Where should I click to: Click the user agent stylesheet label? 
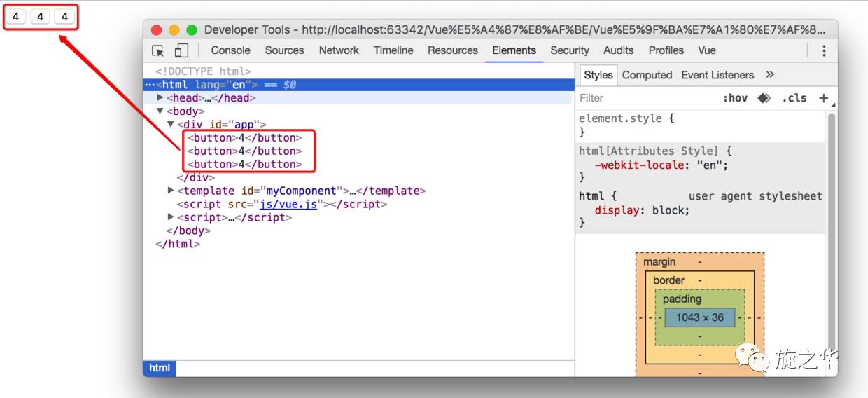pos(755,196)
